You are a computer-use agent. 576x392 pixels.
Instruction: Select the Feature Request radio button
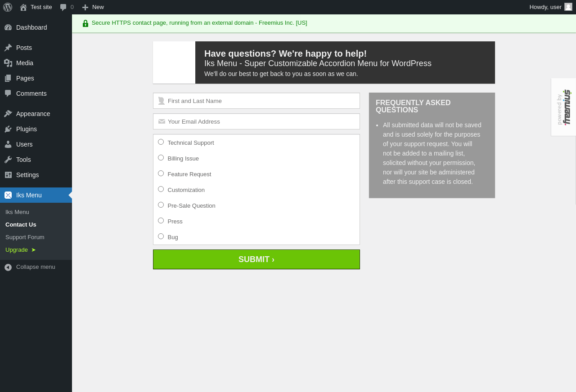[161, 174]
